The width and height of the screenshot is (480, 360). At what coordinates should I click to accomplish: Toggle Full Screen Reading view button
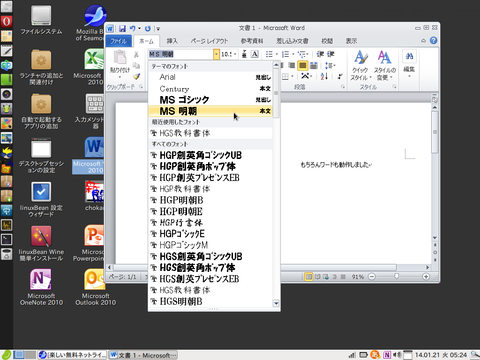(318, 277)
